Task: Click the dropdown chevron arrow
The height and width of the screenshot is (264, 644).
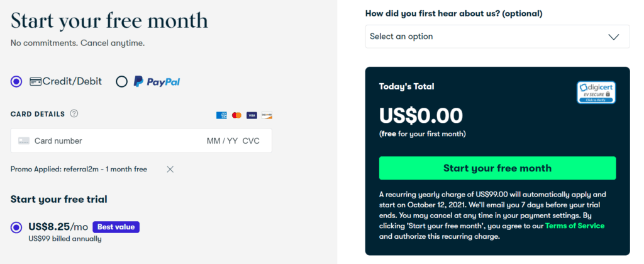Action: [x=614, y=37]
